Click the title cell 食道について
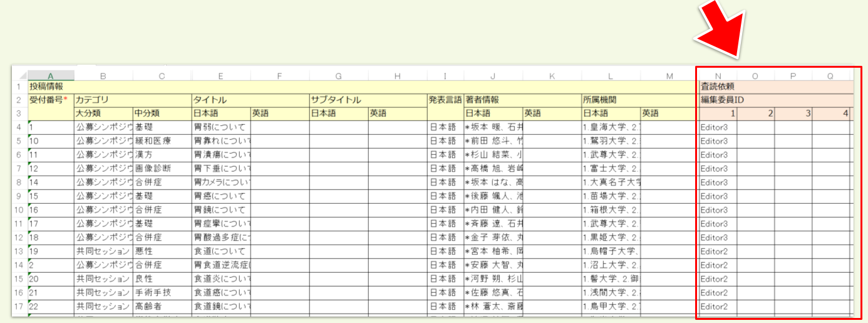This screenshot has width=868, height=323. pyautogui.click(x=221, y=252)
